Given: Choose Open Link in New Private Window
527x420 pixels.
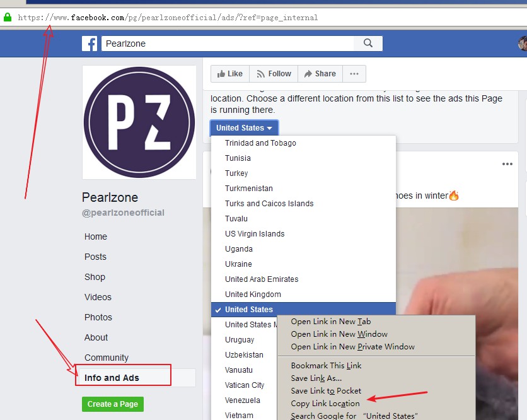Looking at the screenshot, I should pos(376,347).
